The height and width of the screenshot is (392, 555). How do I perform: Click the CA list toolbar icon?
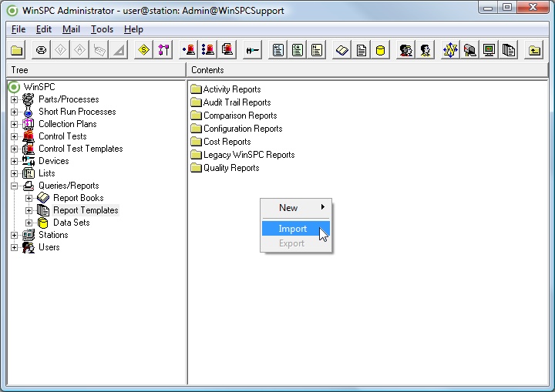(298, 50)
